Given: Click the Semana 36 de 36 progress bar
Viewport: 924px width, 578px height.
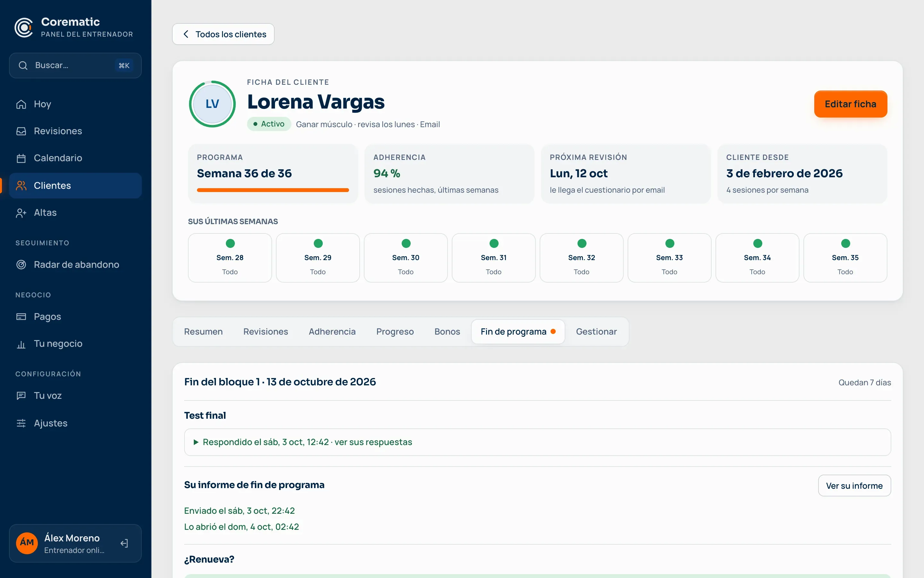Looking at the screenshot, I should pos(273,190).
